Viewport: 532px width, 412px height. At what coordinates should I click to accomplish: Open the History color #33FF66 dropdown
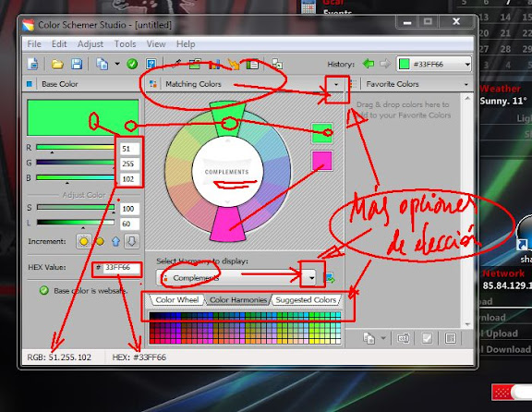[x=467, y=64]
